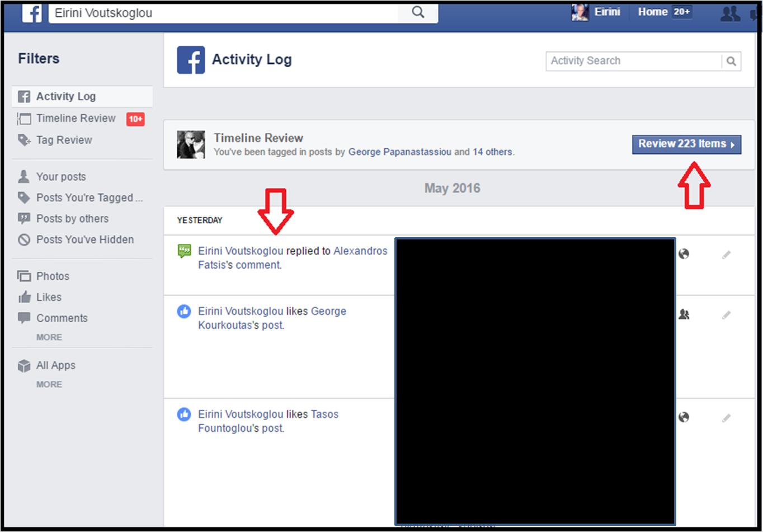Open Eirini profile name link in top bar
This screenshot has width=763, height=532.
tap(607, 12)
